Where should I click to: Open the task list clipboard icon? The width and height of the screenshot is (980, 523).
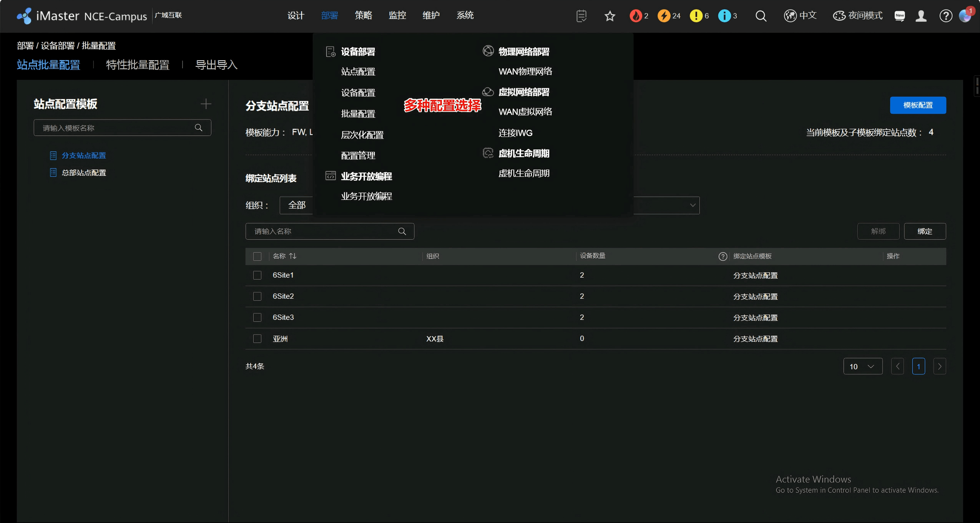(x=581, y=16)
